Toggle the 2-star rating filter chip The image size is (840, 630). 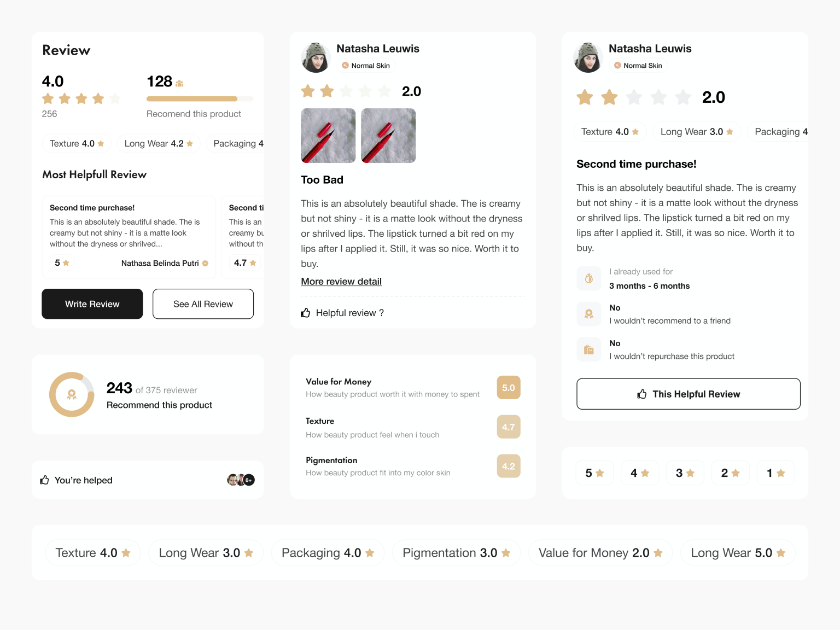(731, 472)
